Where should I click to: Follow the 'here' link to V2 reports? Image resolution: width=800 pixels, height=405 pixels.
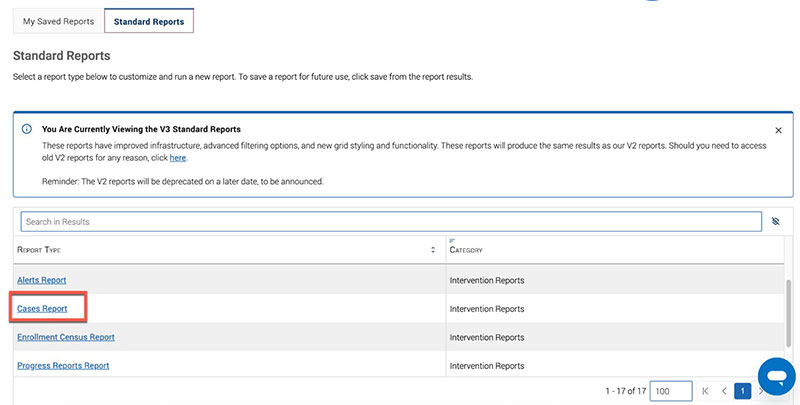178,158
